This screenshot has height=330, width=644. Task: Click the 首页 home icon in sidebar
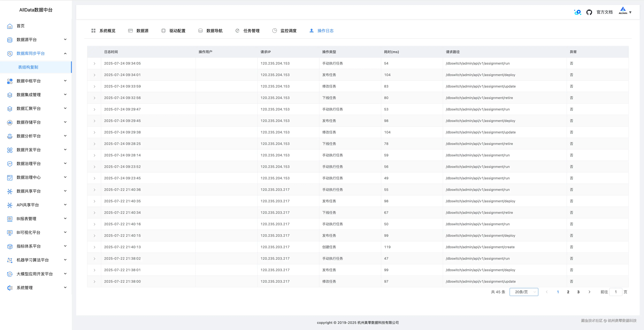(x=10, y=26)
